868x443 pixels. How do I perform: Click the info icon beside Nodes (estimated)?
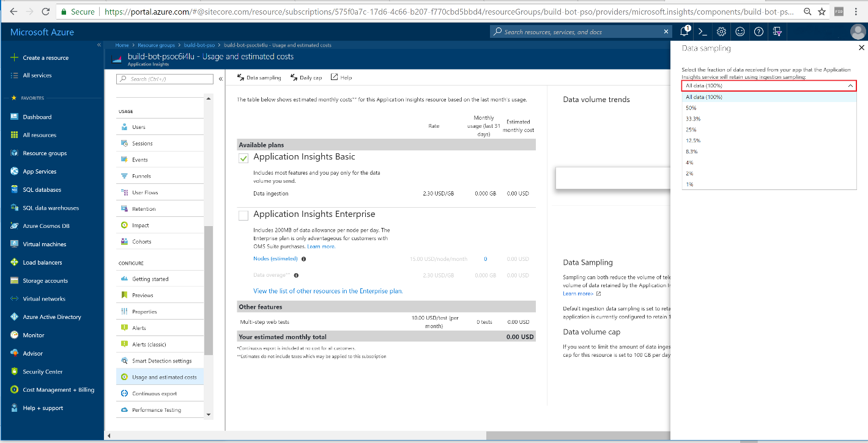[304, 259]
